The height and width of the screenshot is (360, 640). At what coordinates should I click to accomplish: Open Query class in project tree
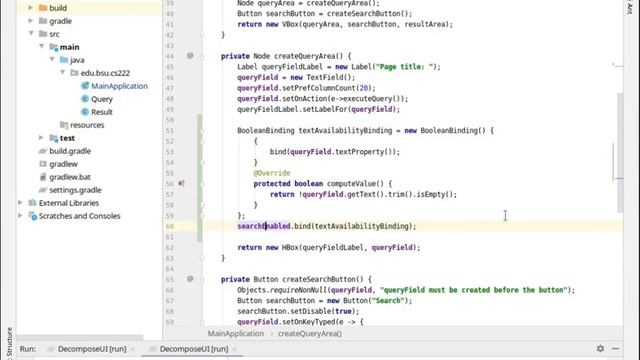[102, 99]
